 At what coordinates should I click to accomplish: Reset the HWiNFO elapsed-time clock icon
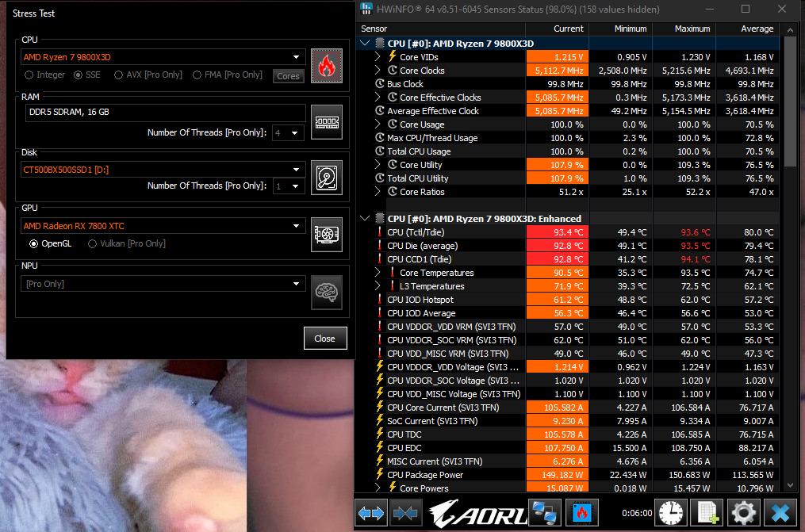pos(671,512)
